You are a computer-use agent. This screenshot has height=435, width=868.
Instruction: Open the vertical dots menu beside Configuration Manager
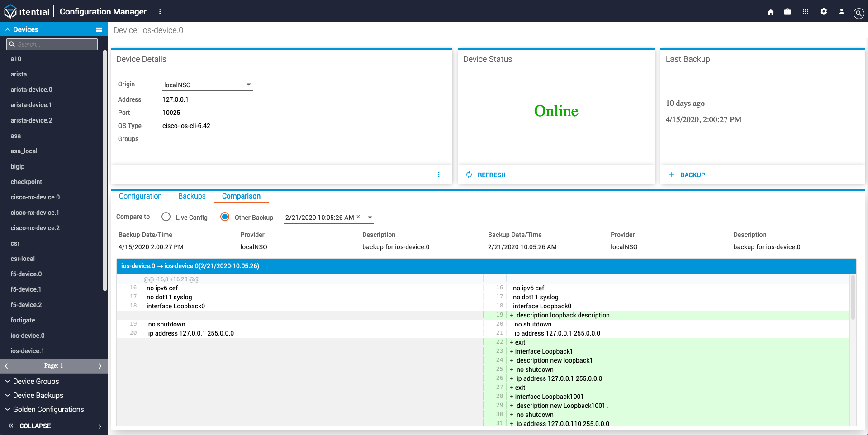pyautogui.click(x=160, y=11)
